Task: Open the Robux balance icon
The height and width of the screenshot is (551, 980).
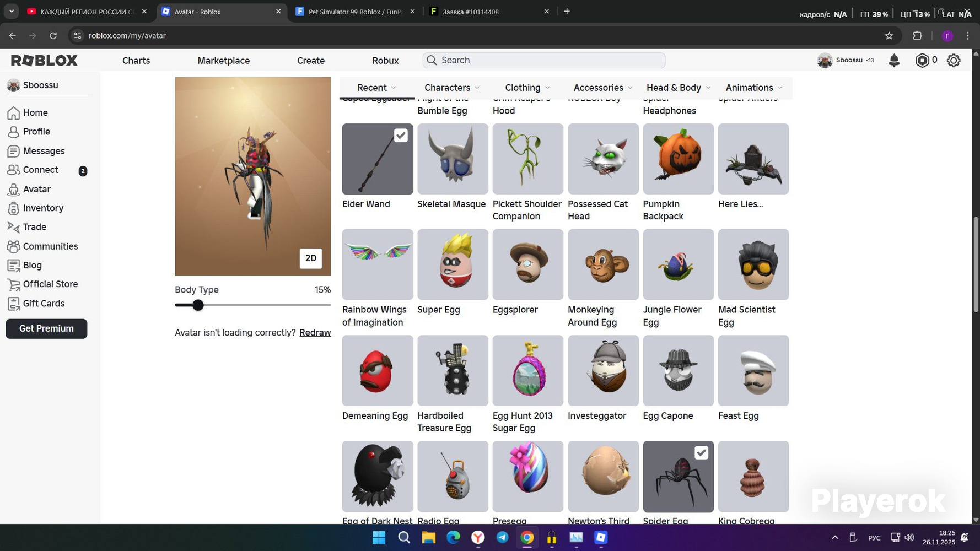Action: 922,61
